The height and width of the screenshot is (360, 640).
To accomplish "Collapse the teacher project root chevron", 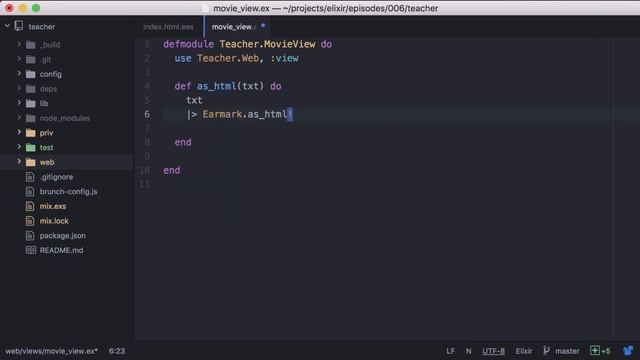I will point(7,26).
